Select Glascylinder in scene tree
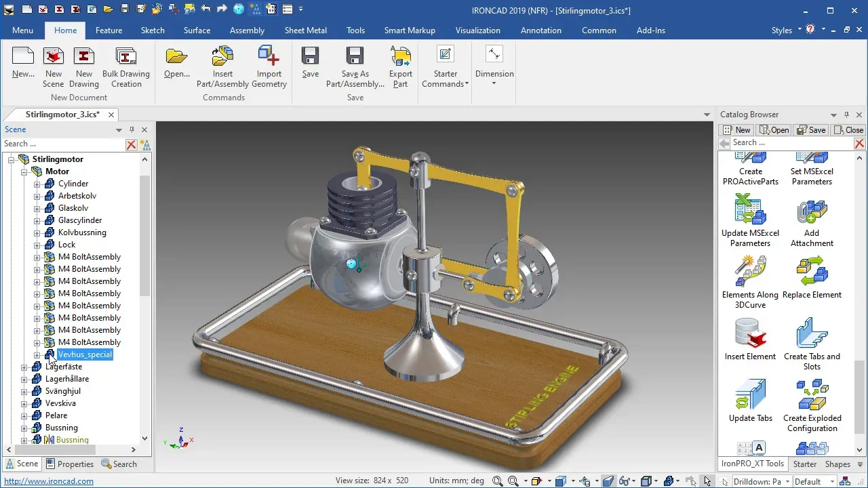 point(80,220)
